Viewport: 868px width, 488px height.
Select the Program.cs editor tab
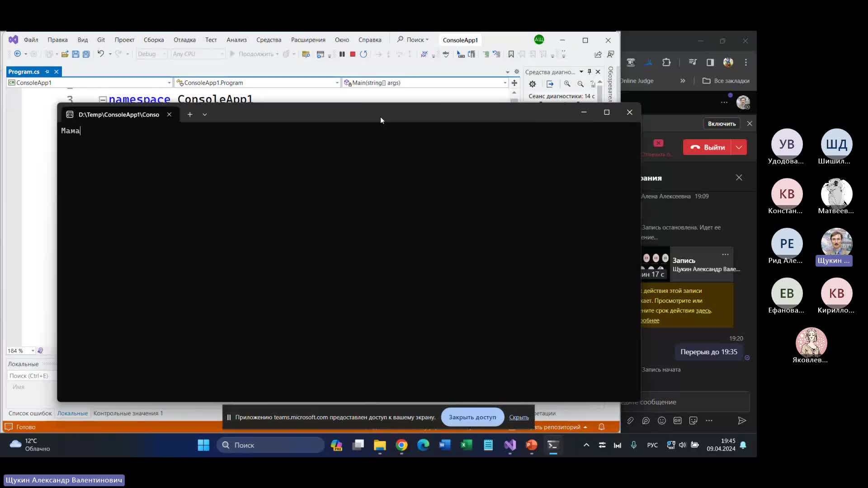[x=24, y=72]
